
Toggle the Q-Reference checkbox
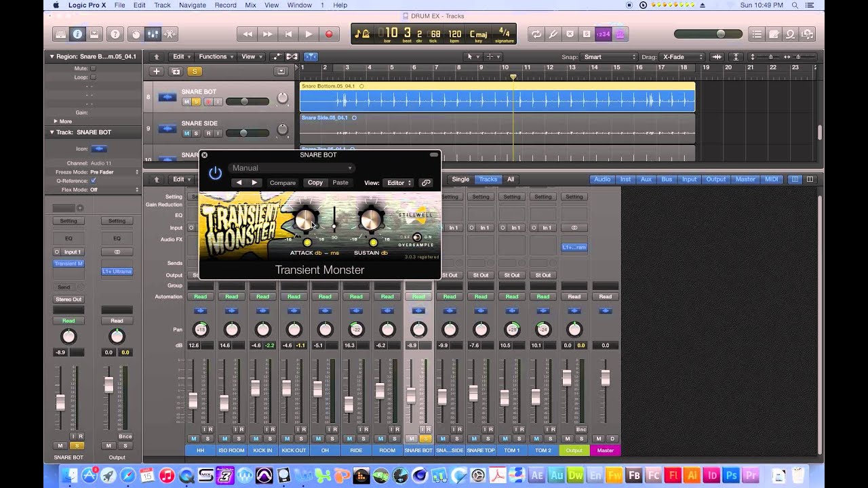(94, 181)
